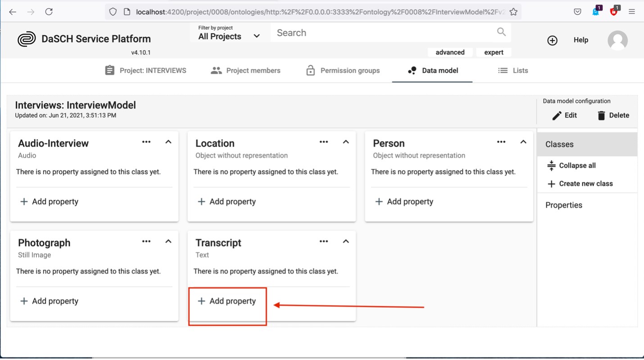Click the add project plus icon
644x360 pixels.
[552, 40]
